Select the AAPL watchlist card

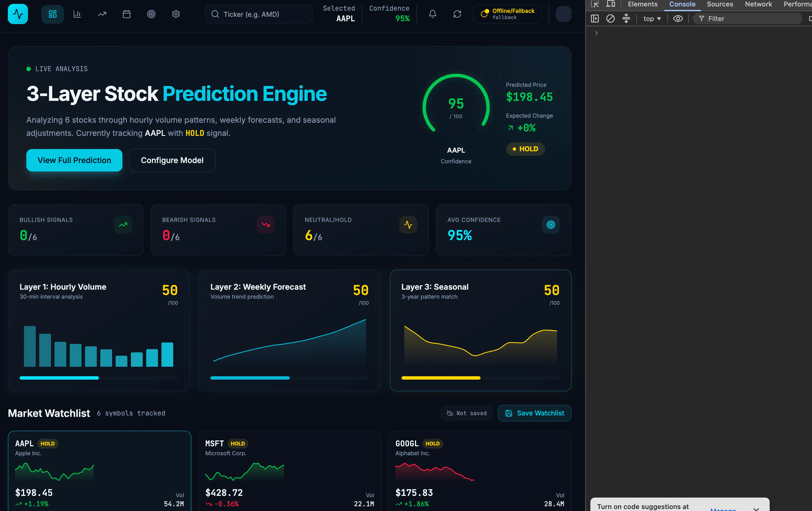click(99, 471)
